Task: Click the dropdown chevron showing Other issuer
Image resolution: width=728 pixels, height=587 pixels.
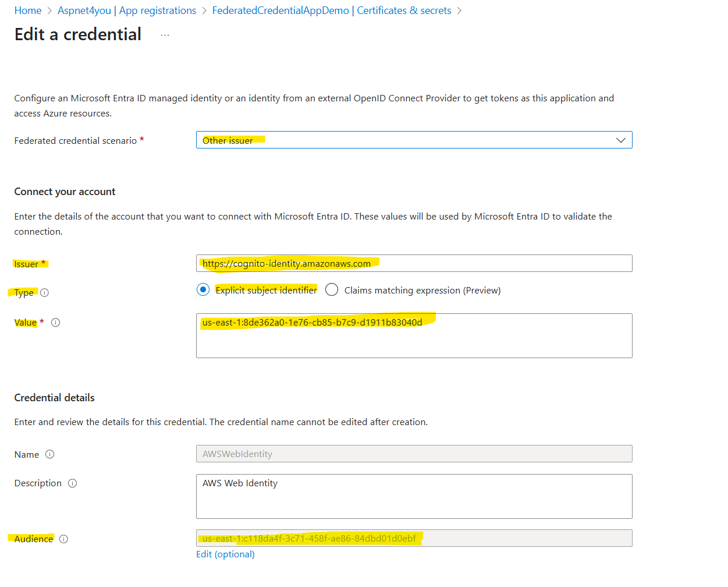Action: pyautogui.click(x=621, y=140)
